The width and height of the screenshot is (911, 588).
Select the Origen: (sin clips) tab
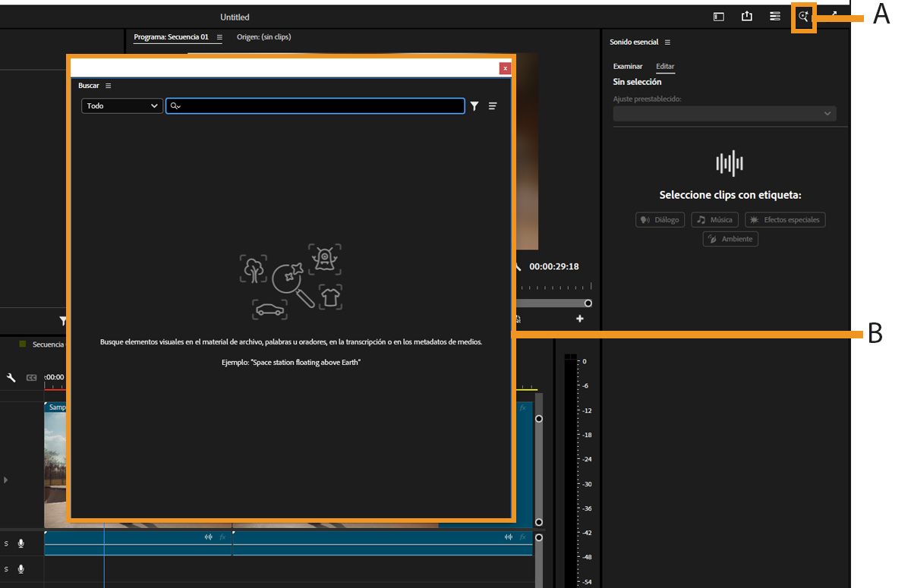[x=263, y=37]
